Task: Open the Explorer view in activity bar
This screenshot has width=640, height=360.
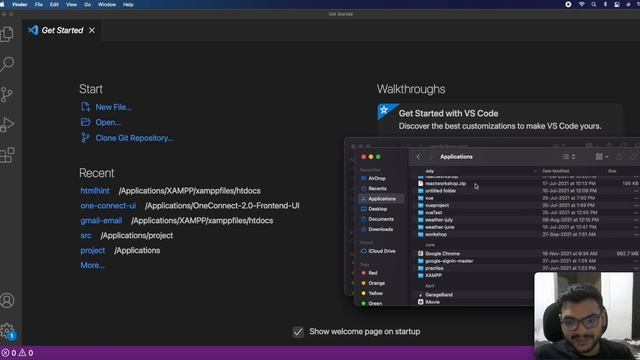Action: tap(7, 34)
